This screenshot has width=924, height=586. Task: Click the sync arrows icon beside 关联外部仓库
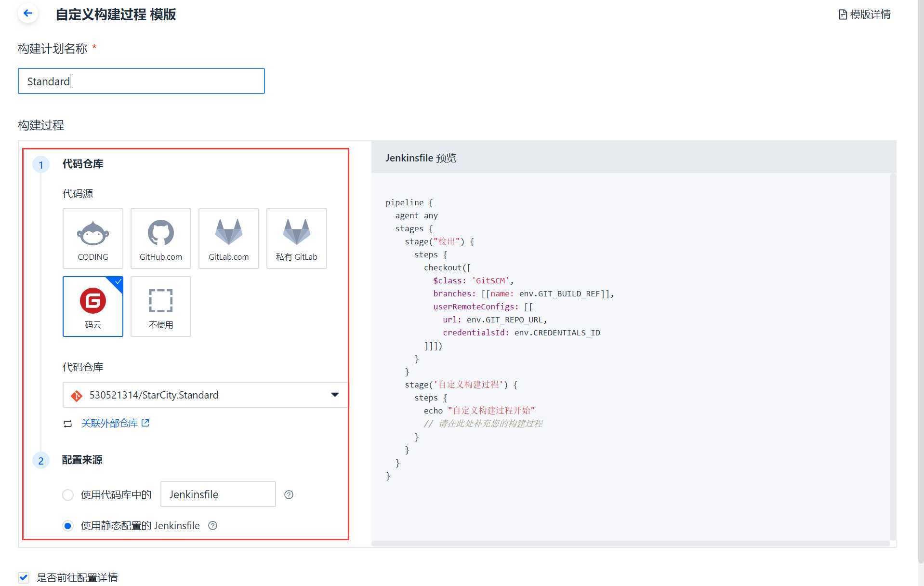68,424
